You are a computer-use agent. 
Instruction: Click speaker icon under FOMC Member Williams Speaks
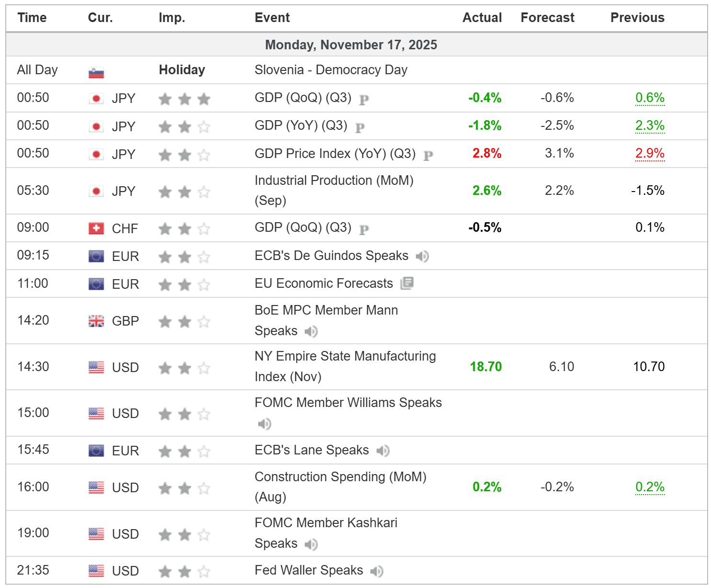264,424
